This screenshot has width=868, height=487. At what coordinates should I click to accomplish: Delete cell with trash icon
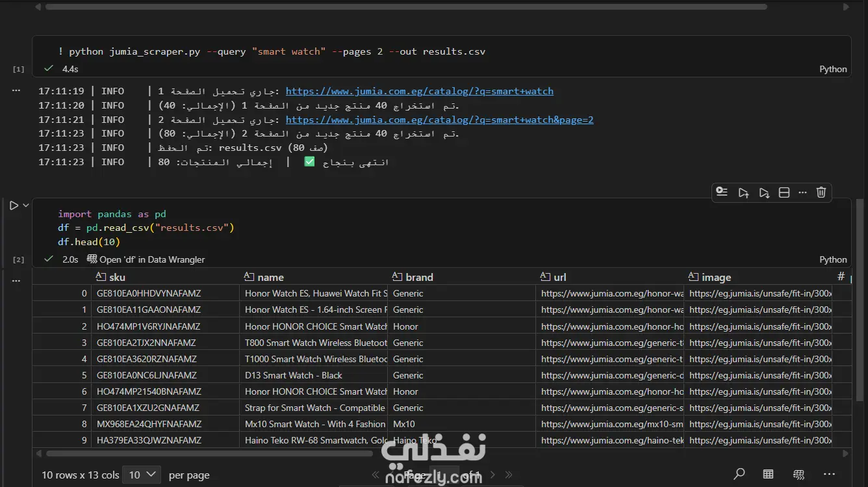821,192
